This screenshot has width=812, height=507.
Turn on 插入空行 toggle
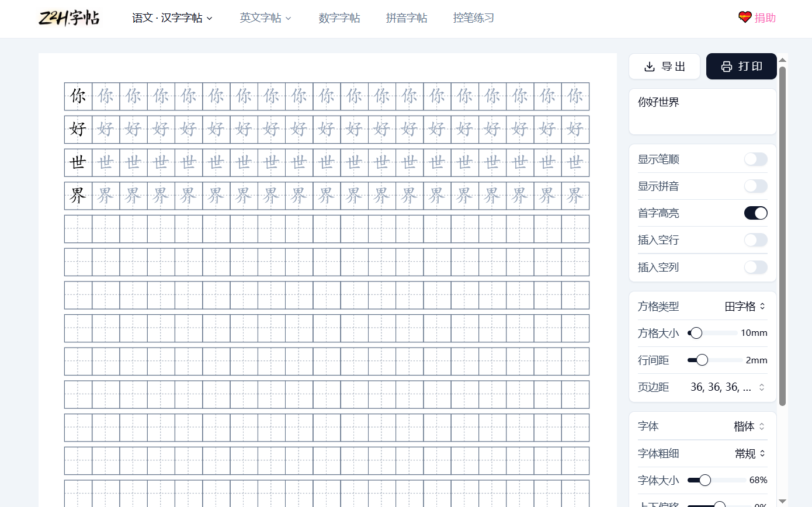(x=755, y=240)
